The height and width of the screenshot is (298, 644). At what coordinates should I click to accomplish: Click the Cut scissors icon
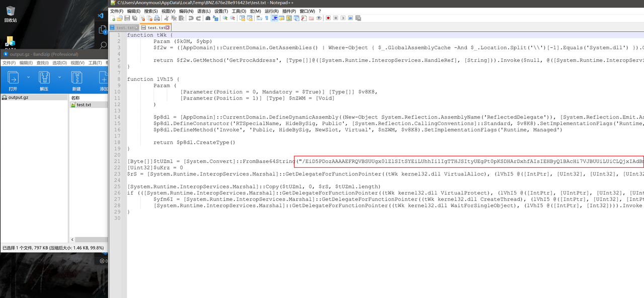(167, 18)
